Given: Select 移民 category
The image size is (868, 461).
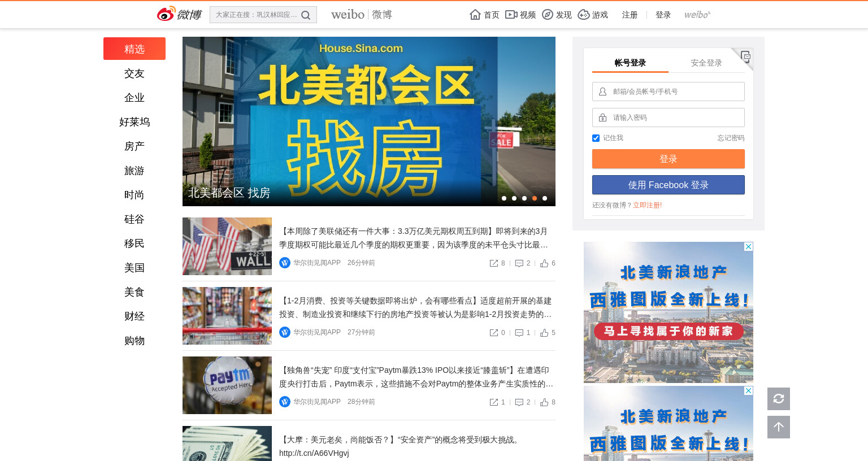Looking at the screenshot, I should [x=134, y=243].
